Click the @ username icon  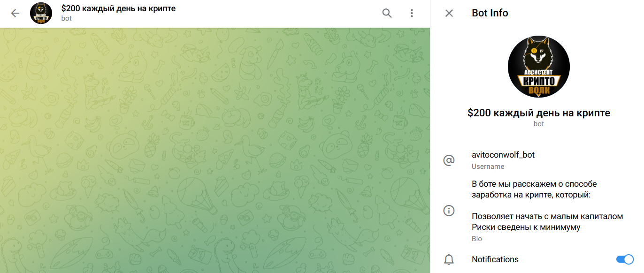pyautogui.click(x=449, y=160)
